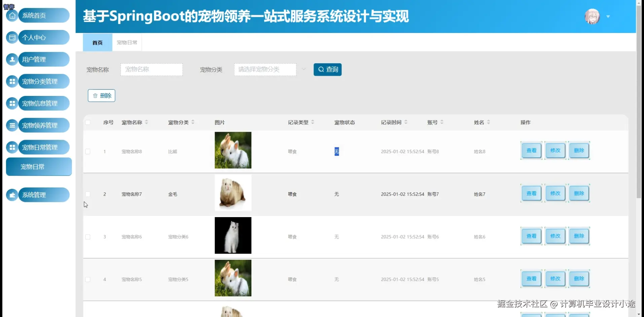Click the user avatar in the header
This screenshot has height=317, width=644.
[x=592, y=16]
